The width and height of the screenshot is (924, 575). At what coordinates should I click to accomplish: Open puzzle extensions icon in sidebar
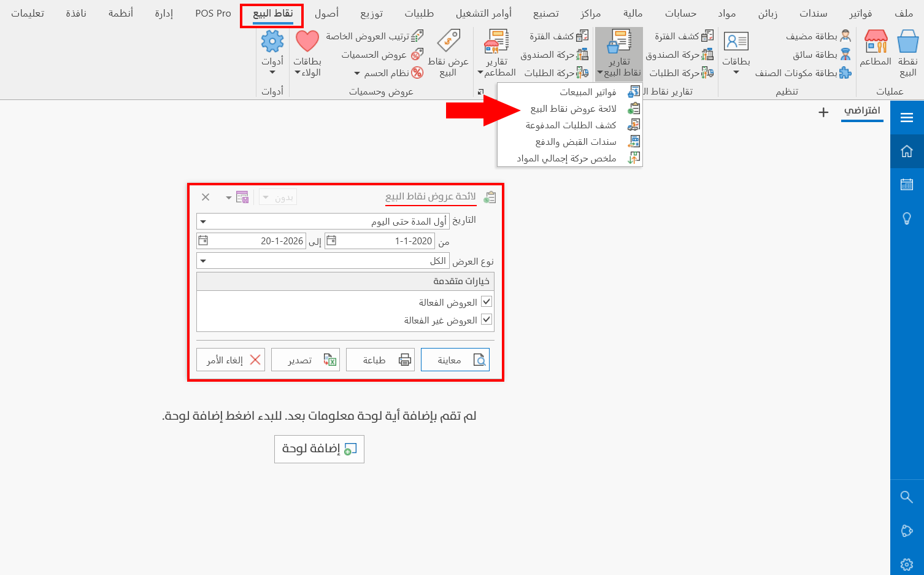[907, 531]
